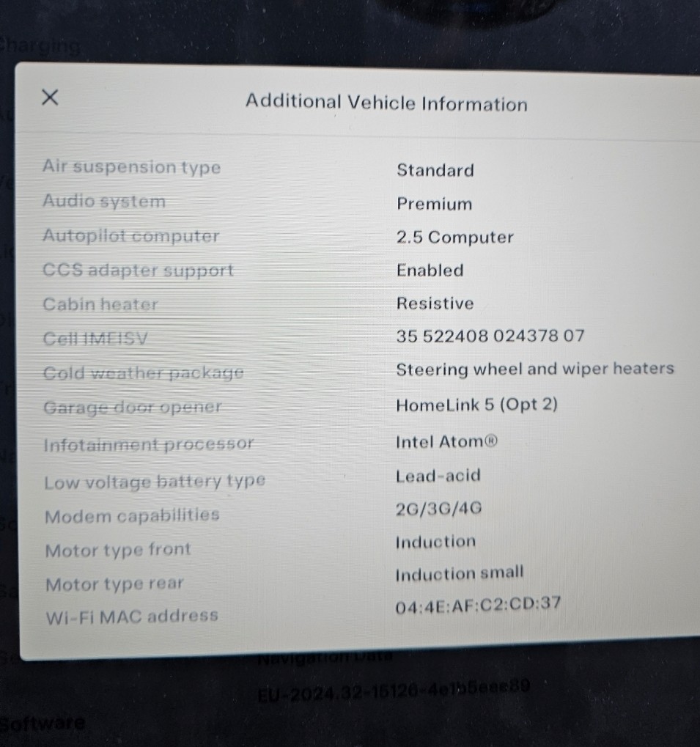Select Steering wheel and wiper heaters text

point(535,369)
